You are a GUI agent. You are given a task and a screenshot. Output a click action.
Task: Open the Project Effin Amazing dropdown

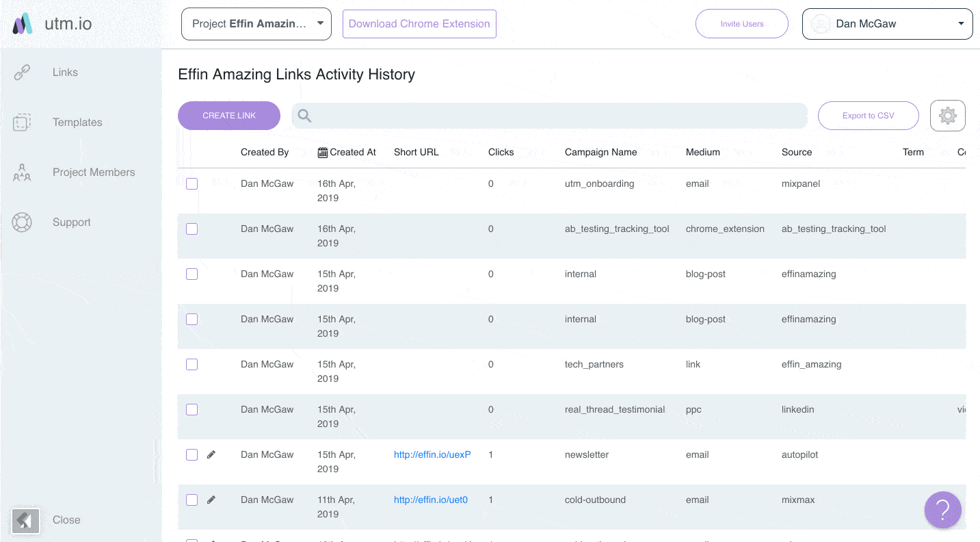coord(256,24)
